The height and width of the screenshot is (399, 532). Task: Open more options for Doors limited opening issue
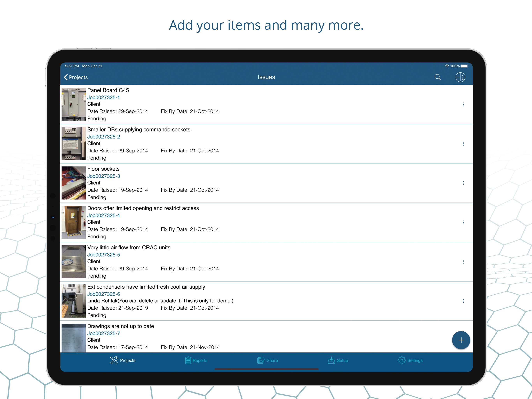pos(463,222)
